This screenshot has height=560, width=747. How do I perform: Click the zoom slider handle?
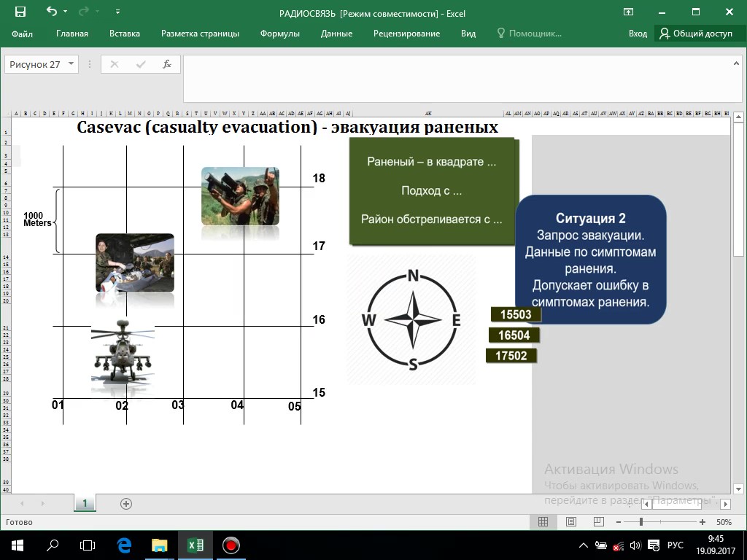click(x=641, y=522)
